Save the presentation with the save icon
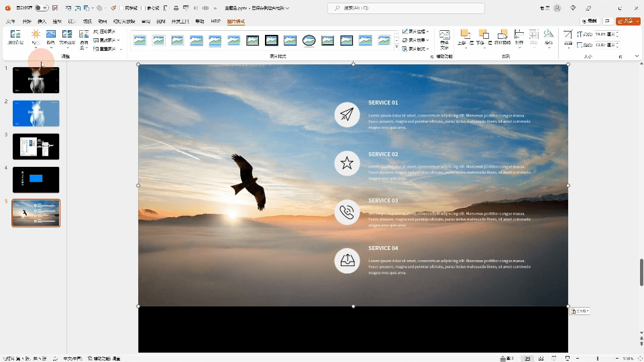Image resolution: width=644 pixels, height=362 pixels. coord(55,8)
